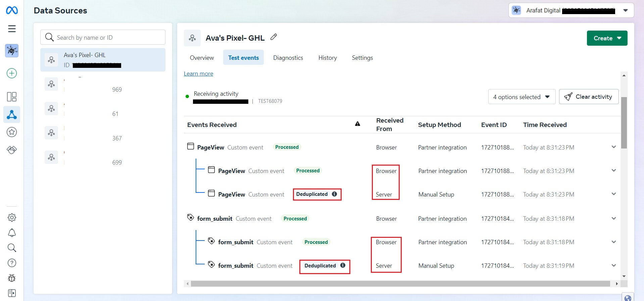Click the Clear activity button
This screenshot has height=301, width=644.
(589, 97)
